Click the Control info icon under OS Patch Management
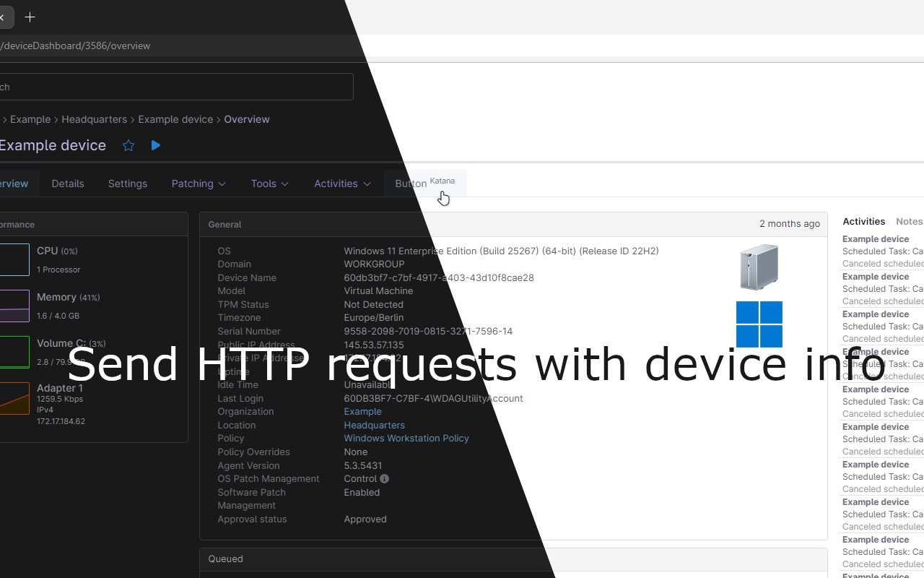924x578 pixels. click(x=384, y=479)
